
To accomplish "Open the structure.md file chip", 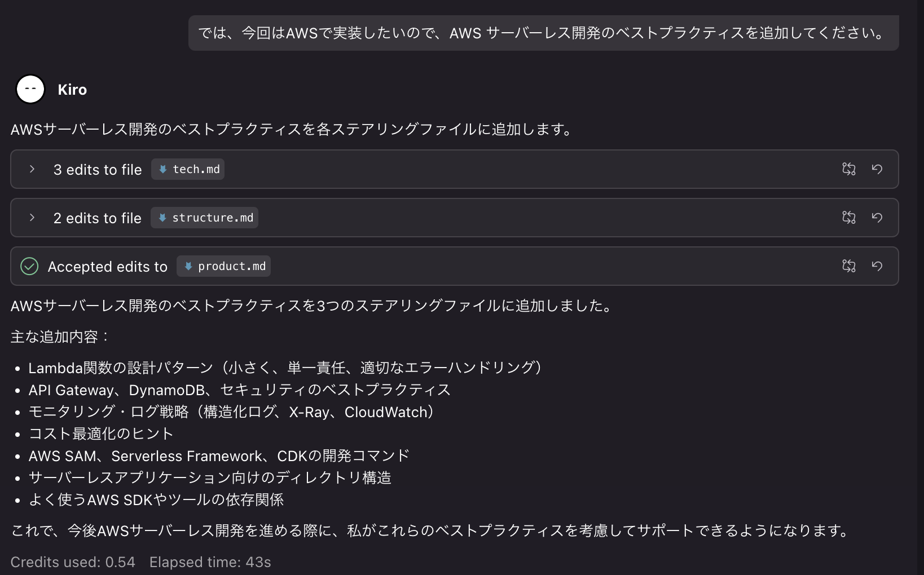I will [x=204, y=218].
